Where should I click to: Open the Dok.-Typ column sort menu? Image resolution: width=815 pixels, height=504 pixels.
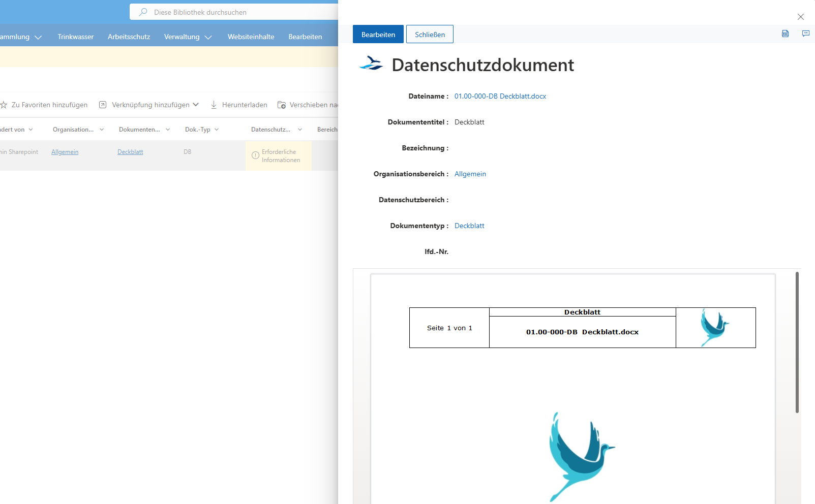pos(217,130)
